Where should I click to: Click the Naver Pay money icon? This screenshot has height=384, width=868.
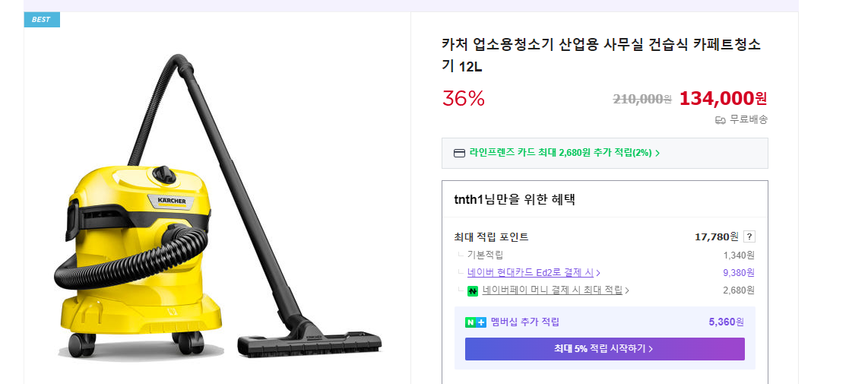(x=473, y=290)
